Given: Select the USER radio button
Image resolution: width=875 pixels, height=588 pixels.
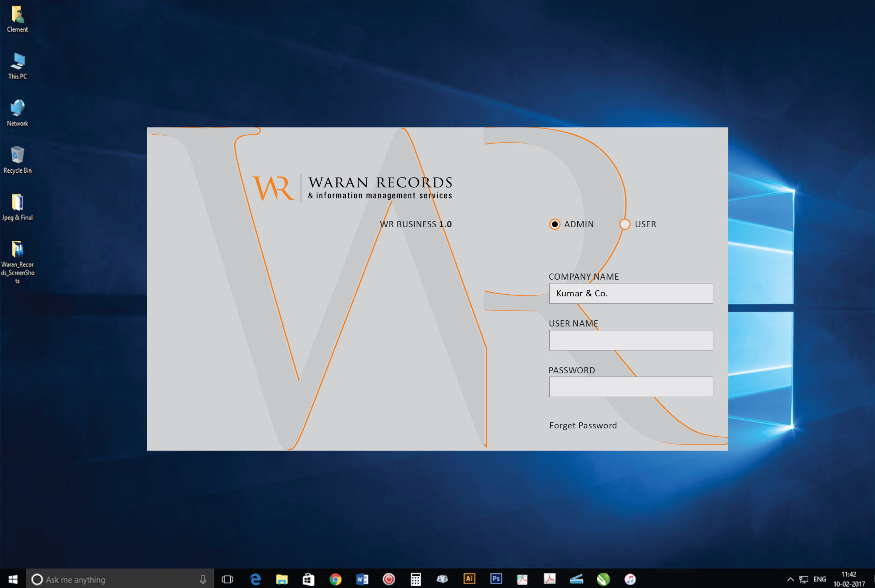Looking at the screenshot, I should [624, 224].
